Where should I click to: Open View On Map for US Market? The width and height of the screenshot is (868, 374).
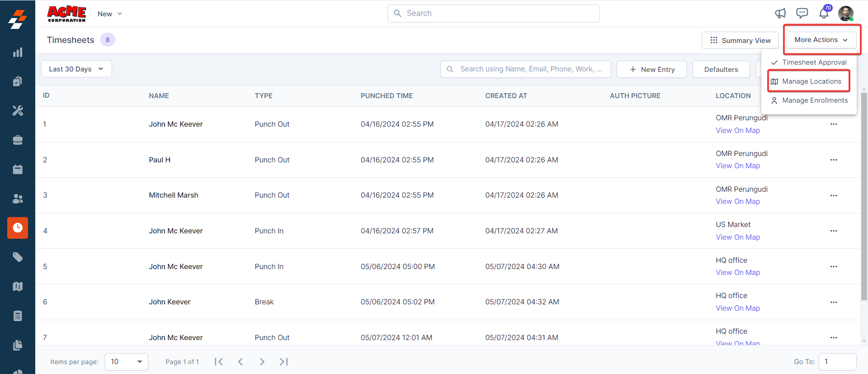(x=738, y=237)
